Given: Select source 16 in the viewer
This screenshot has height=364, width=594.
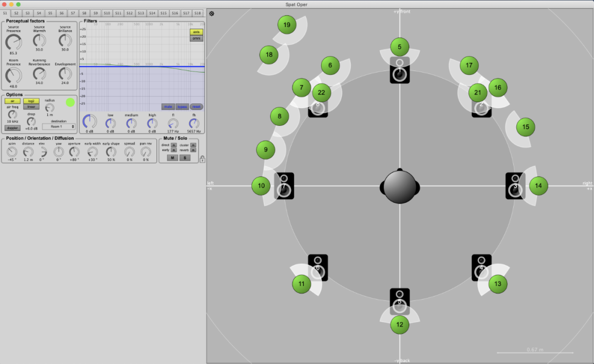Looking at the screenshot, I should click(498, 87).
